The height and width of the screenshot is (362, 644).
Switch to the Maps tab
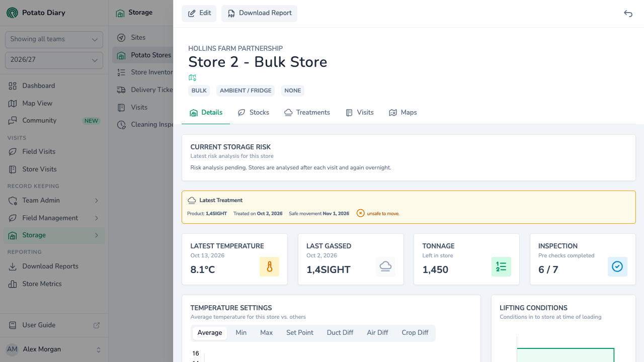point(403,113)
